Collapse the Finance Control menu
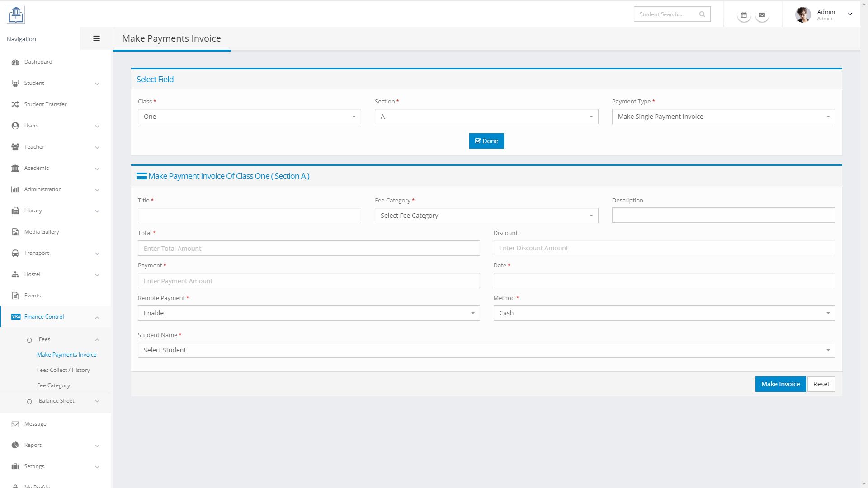 coord(44,317)
